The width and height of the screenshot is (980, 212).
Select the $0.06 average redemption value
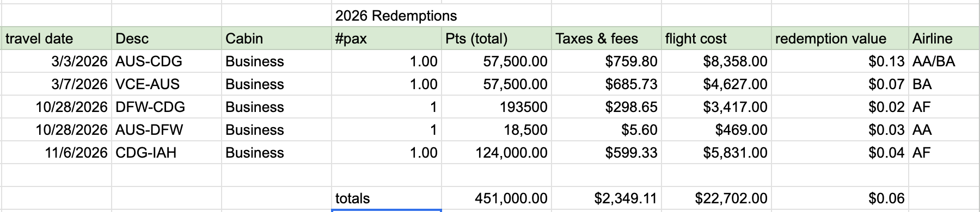(x=840, y=198)
